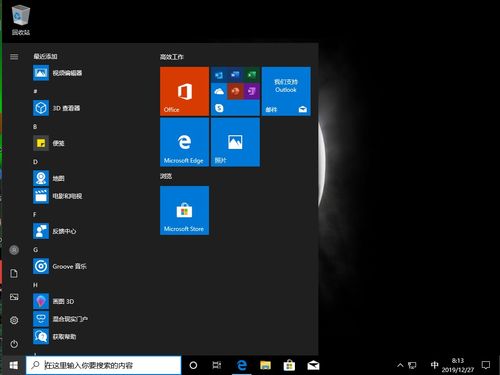Click the 高效工作 tile group title
The height and width of the screenshot is (375, 500).
point(172,57)
